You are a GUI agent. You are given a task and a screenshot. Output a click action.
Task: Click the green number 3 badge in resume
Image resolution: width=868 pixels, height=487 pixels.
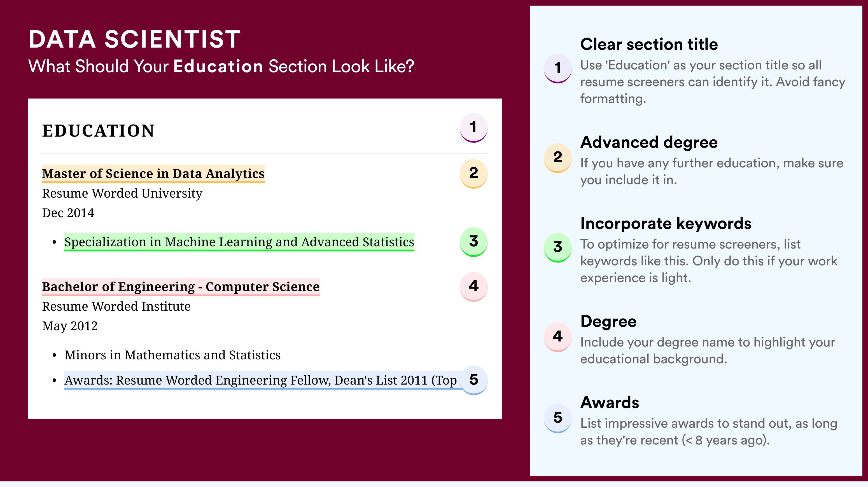[473, 242]
